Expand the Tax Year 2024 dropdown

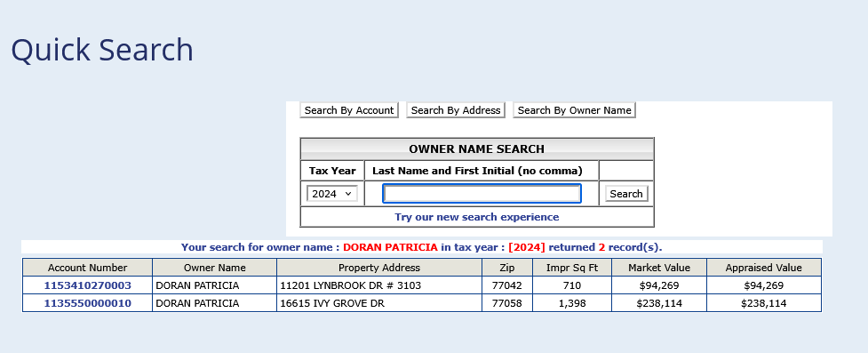(332, 194)
